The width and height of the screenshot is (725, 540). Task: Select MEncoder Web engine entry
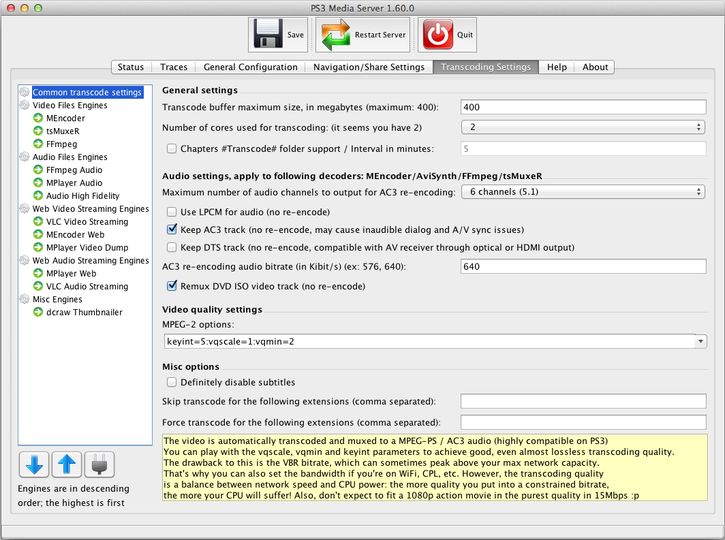[75, 234]
